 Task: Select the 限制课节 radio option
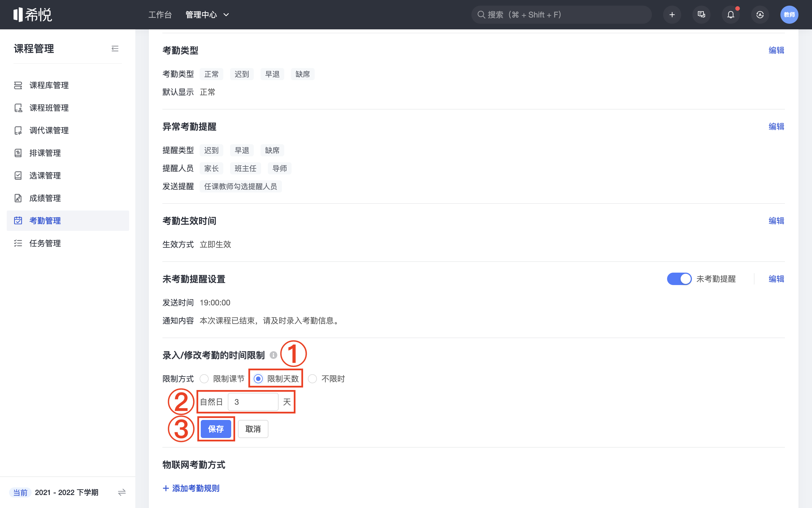[204, 379]
